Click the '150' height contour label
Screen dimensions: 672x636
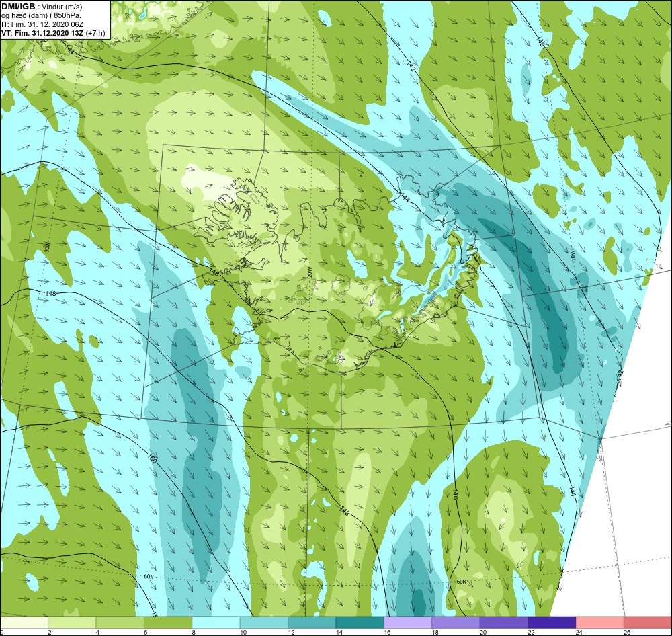[x=152, y=458]
